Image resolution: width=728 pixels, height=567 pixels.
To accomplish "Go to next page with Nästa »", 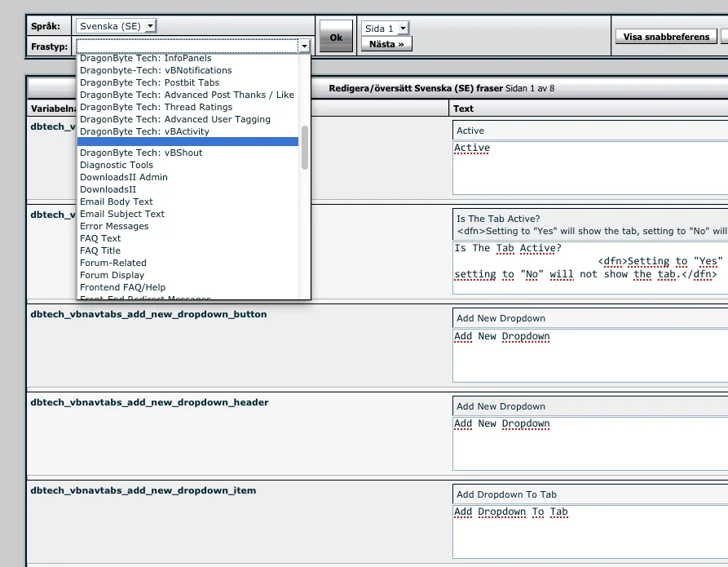I will click(x=386, y=44).
